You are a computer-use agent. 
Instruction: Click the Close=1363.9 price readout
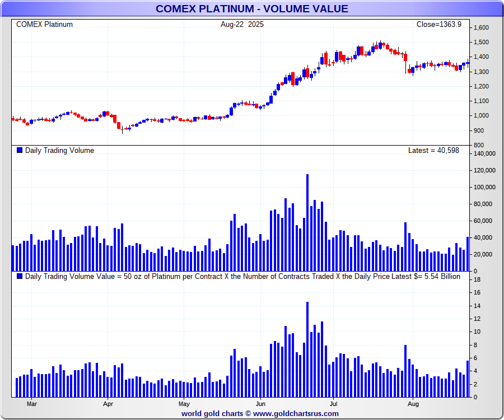[x=438, y=25]
